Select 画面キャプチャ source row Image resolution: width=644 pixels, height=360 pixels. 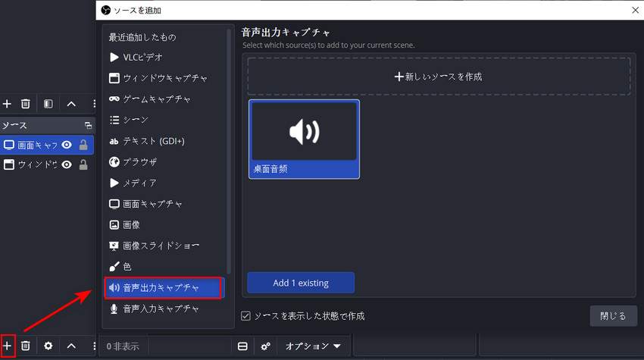coord(47,145)
